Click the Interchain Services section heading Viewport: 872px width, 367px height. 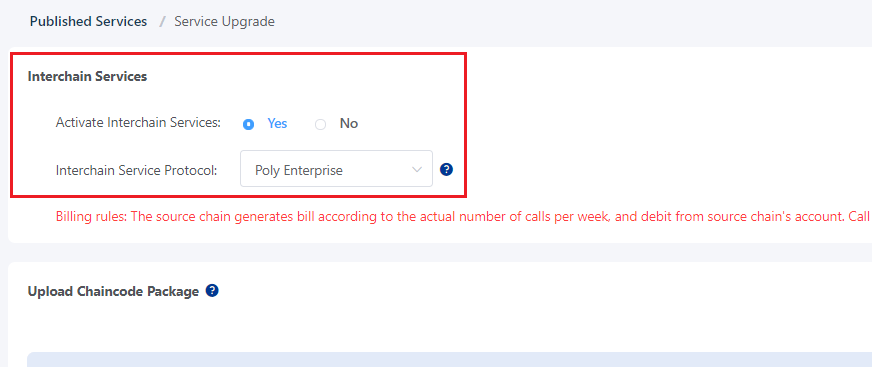(x=87, y=76)
